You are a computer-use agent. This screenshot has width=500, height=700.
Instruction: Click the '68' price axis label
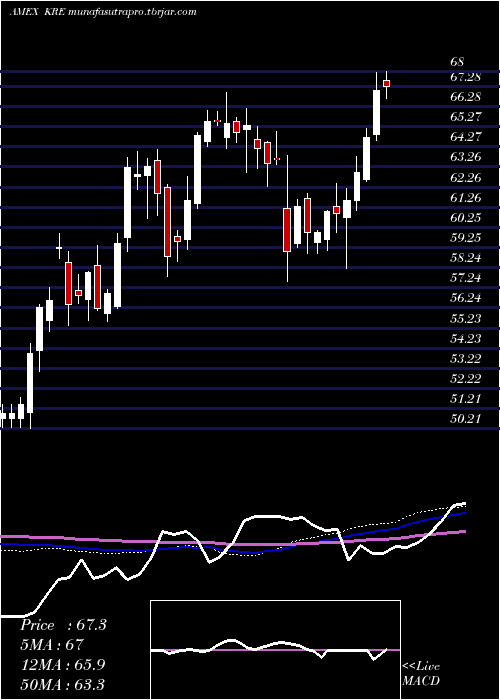[458, 62]
